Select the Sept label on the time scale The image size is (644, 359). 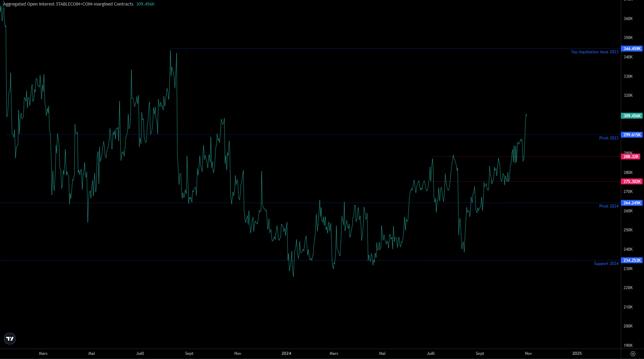[x=189, y=353]
